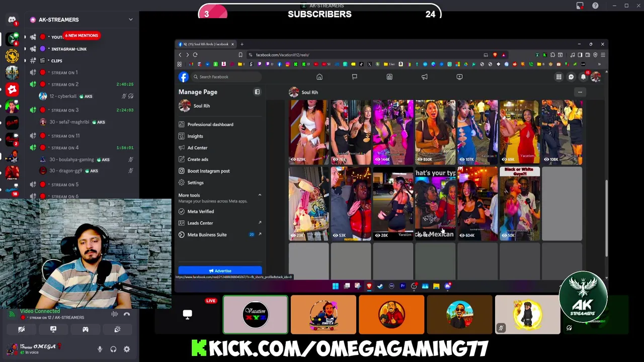Open Meta Verified
This screenshot has width=644, height=362.
pos(220,212)
